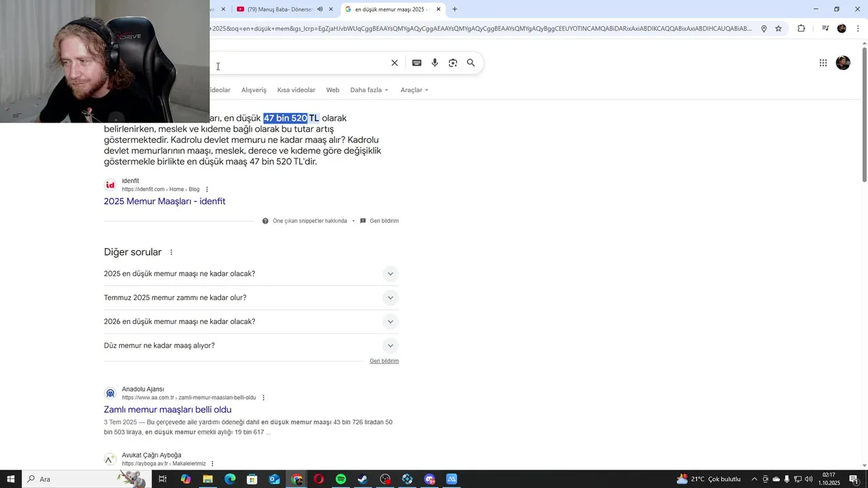Viewport: 868px width, 488px height.
Task: Open Task View in taskbar
Action: point(163,479)
